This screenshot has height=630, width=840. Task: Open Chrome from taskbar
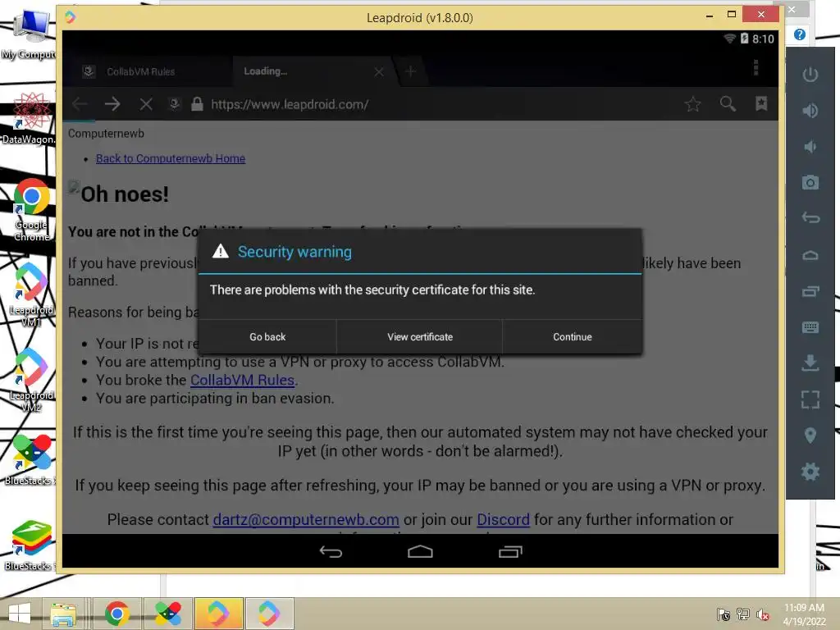point(116,614)
